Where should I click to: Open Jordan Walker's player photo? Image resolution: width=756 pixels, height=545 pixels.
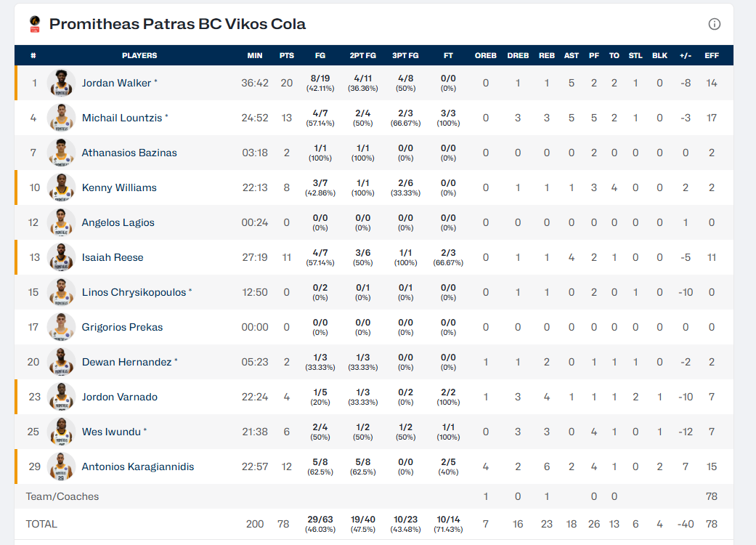click(62, 83)
